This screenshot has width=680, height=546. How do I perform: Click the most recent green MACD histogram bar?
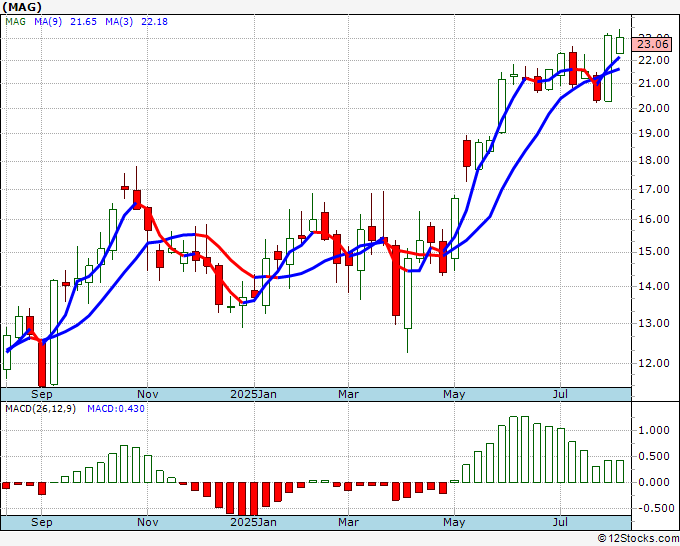620,471
